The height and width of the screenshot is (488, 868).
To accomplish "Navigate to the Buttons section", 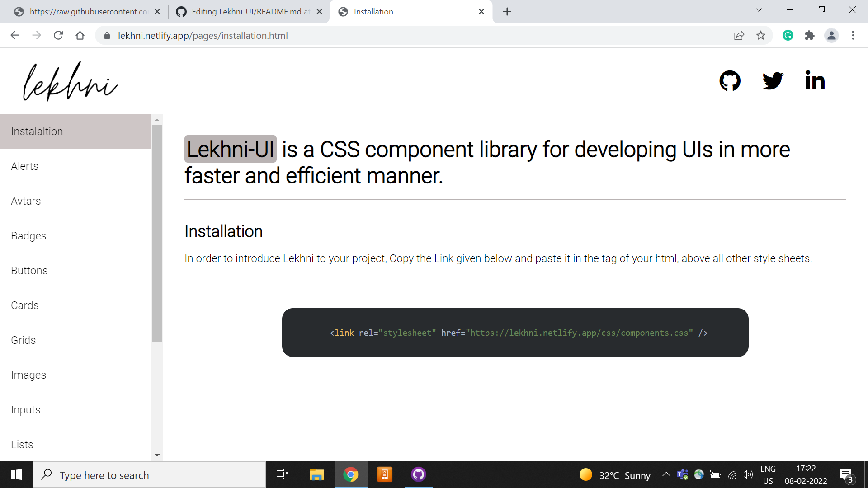I will [29, 270].
